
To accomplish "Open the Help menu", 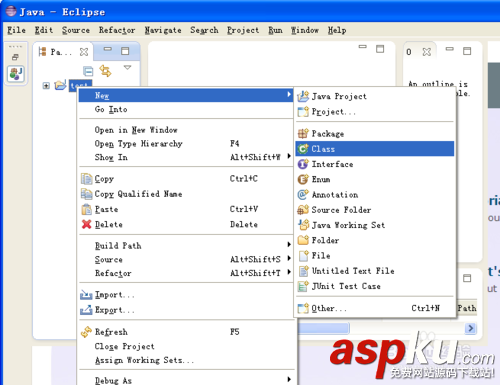I will pyautogui.click(x=337, y=30).
